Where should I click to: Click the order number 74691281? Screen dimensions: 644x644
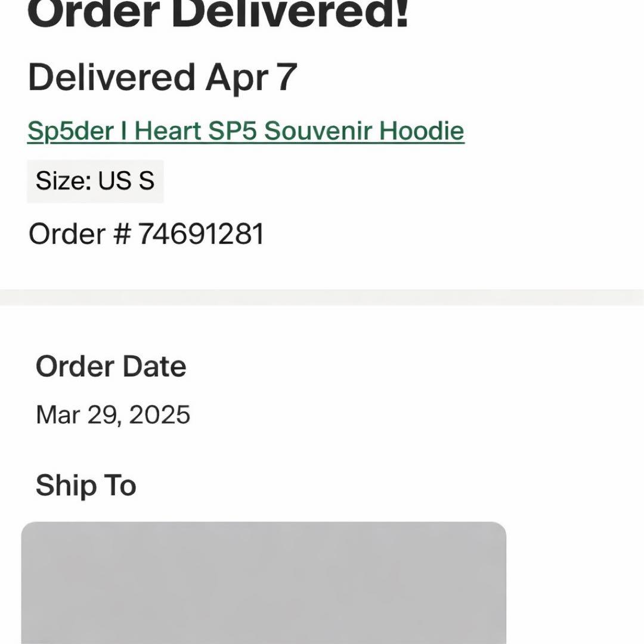click(201, 234)
